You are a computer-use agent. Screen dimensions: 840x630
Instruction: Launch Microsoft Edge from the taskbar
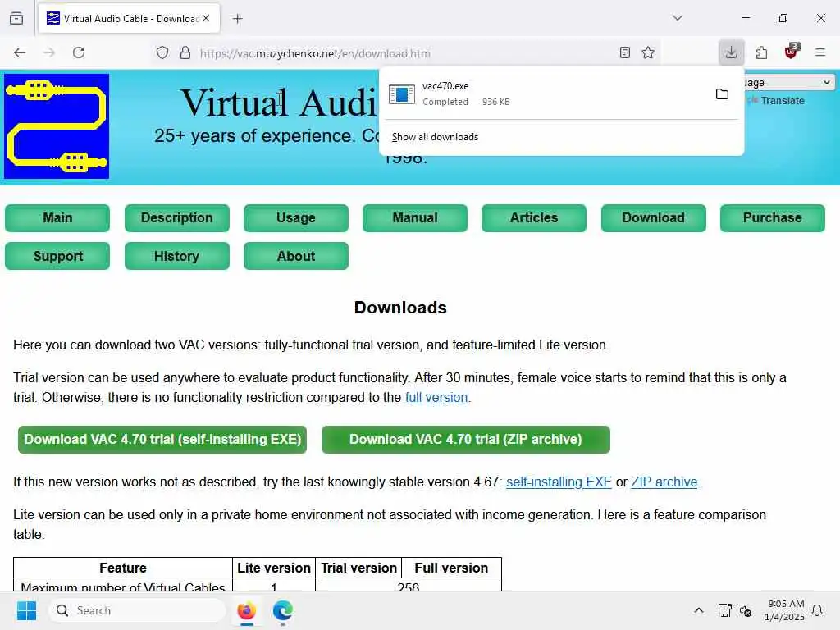pos(282,610)
